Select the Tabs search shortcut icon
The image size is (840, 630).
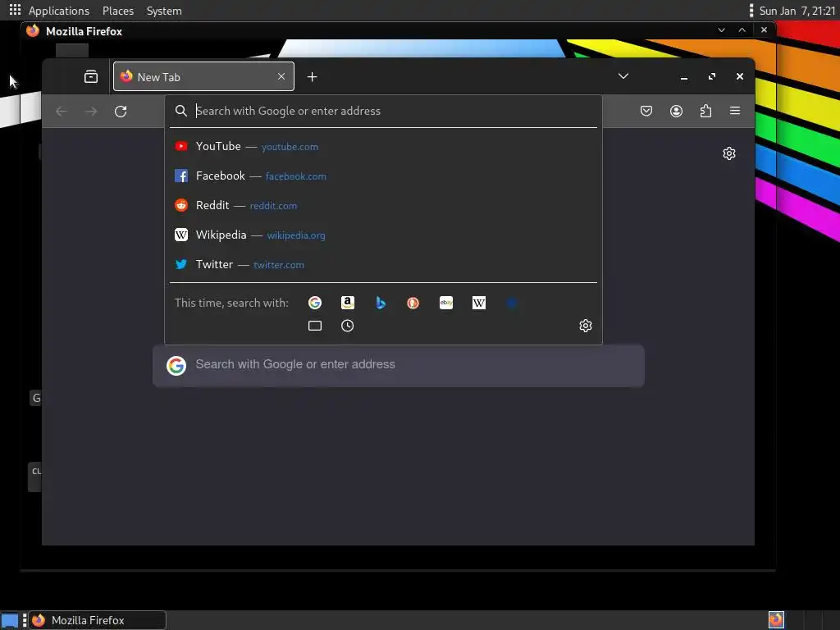[x=315, y=326]
